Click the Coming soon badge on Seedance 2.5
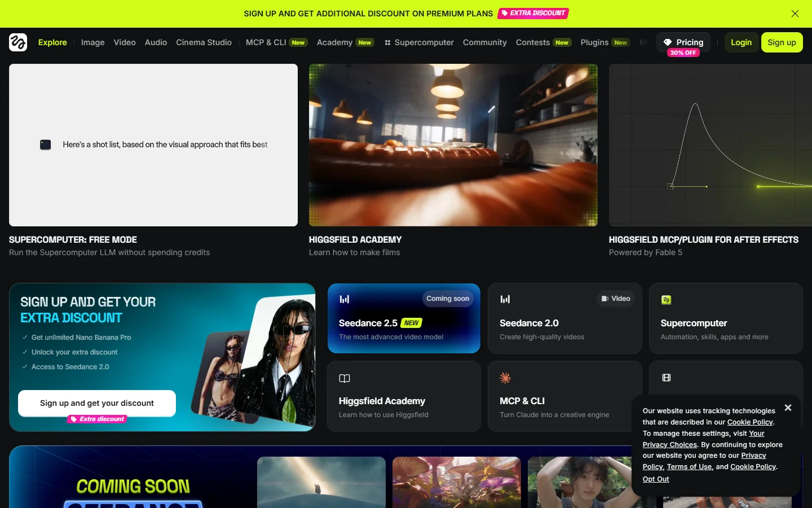The image size is (812, 508). (448, 299)
